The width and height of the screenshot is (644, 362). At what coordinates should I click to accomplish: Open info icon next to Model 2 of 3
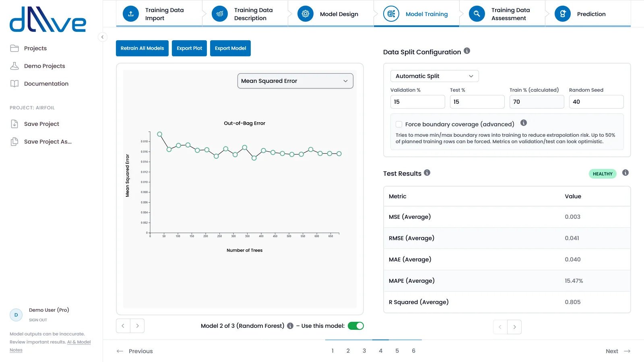[x=290, y=326]
